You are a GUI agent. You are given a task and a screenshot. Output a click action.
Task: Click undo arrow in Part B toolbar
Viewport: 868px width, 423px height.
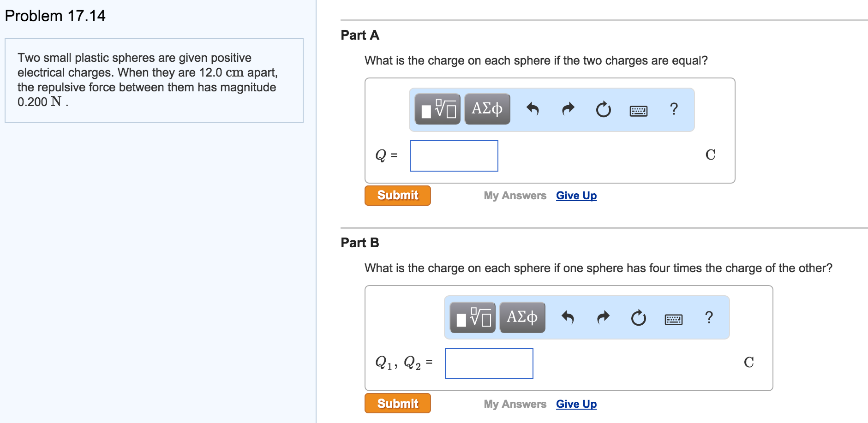(568, 317)
